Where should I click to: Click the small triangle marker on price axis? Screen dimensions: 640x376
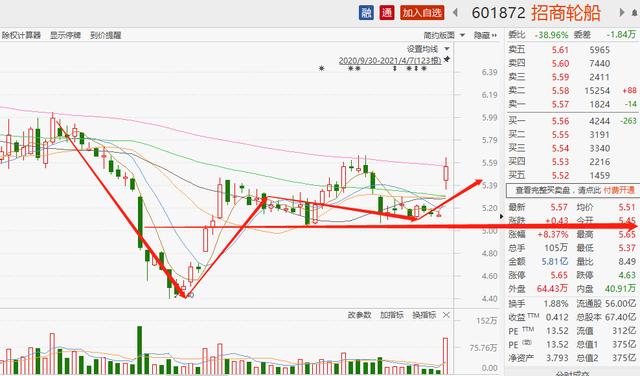(x=502, y=216)
